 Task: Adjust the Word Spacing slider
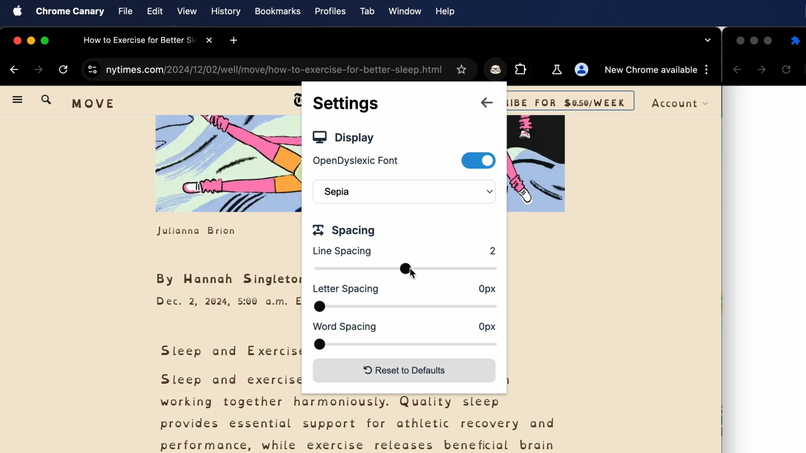coord(405,345)
